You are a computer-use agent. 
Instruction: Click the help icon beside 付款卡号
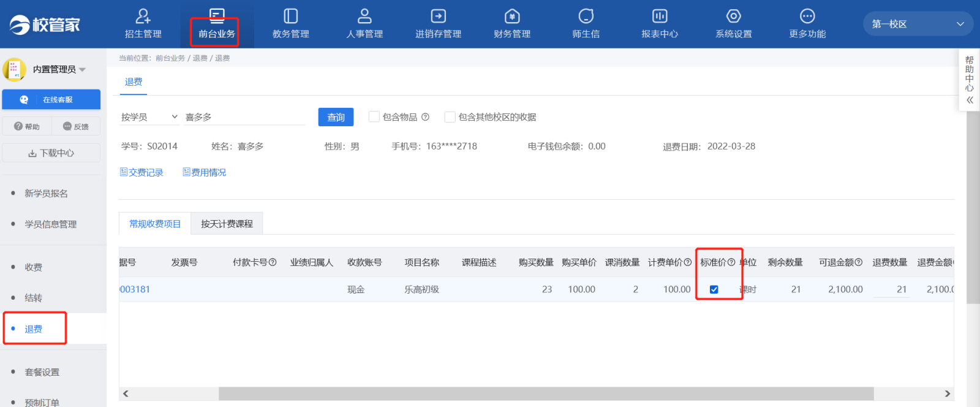273,262
